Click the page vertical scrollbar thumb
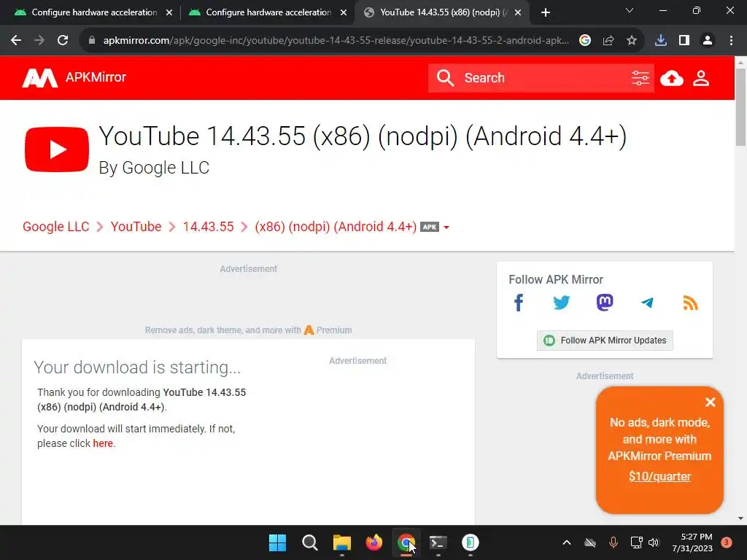 click(740, 107)
